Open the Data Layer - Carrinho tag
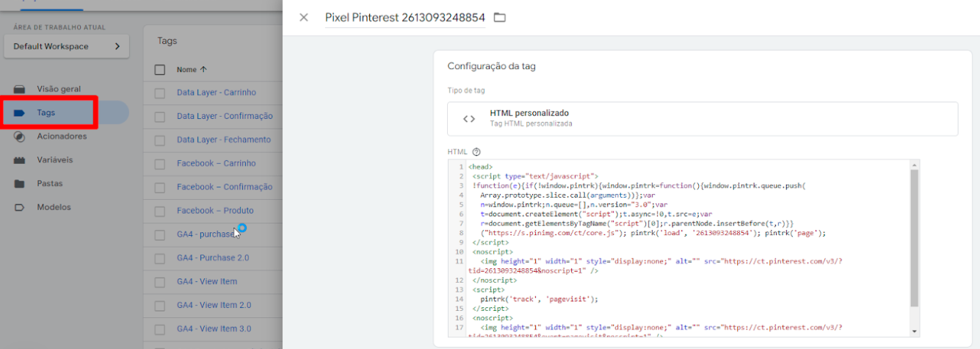This screenshot has width=980, height=349. coord(217,93)
